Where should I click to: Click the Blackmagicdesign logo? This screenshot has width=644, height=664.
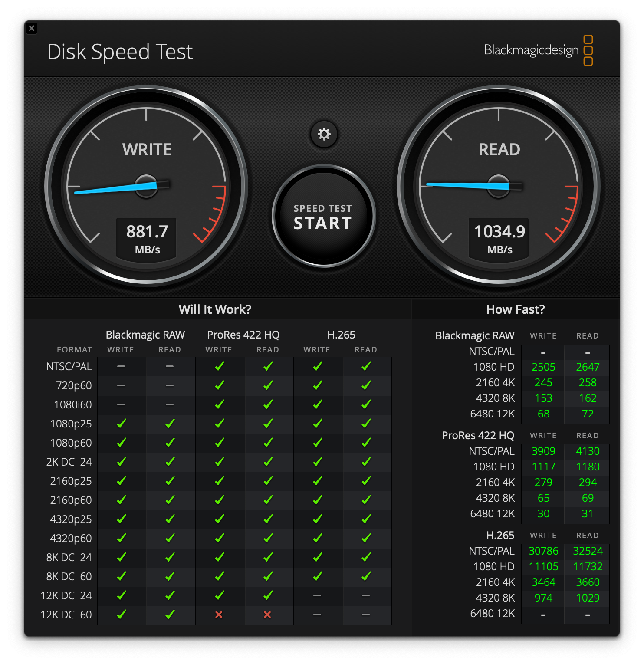[x=539, y=50]
